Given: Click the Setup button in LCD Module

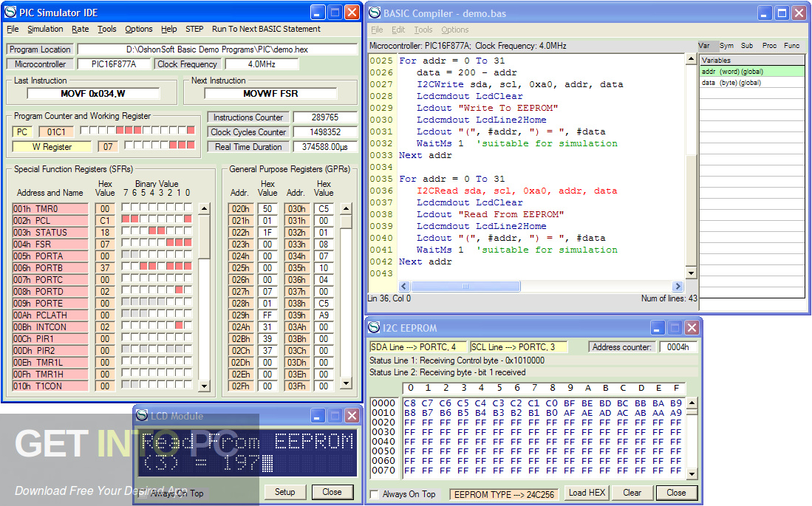Looking at the screenshot, I should pos(284,492).
